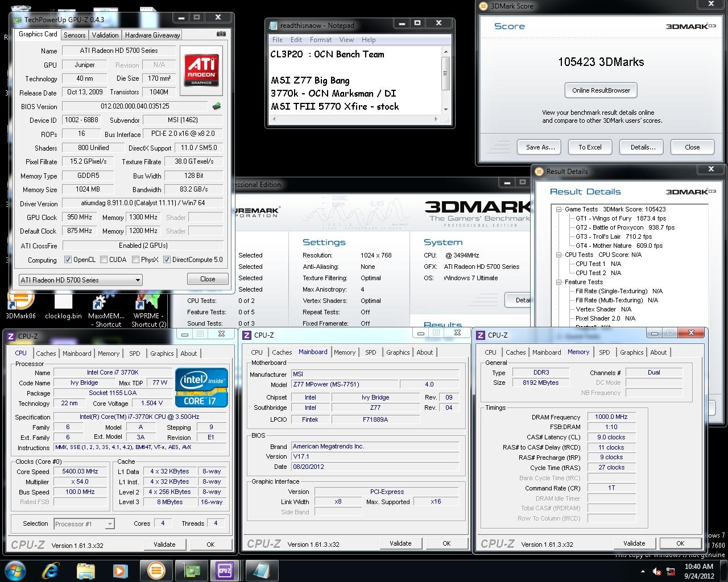Switch to the Sensors tab in GPU-Z
The image size is (728, 582).
[x=75, y=35]
